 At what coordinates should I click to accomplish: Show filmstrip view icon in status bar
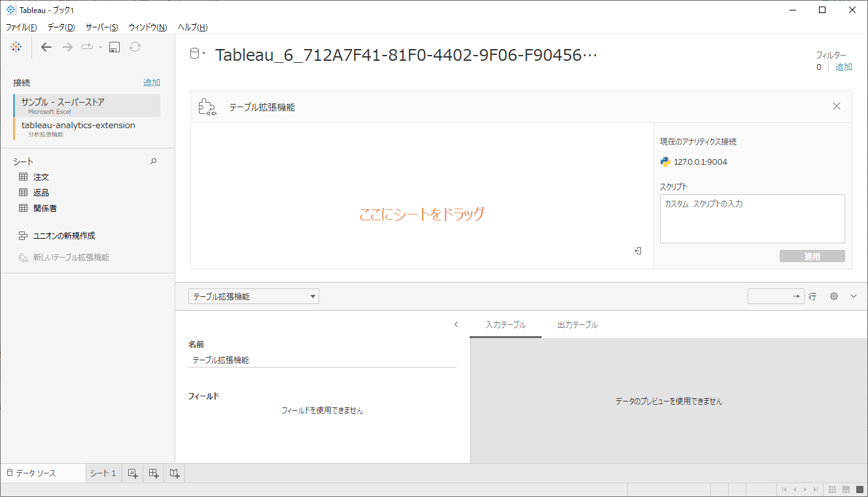(846, 489)
